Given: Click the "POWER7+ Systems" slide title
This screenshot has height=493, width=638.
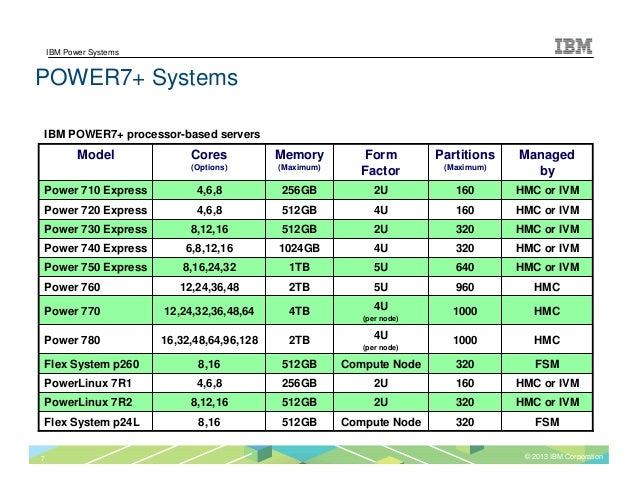Looking at the screenshot, I should (x=137, y=77).
